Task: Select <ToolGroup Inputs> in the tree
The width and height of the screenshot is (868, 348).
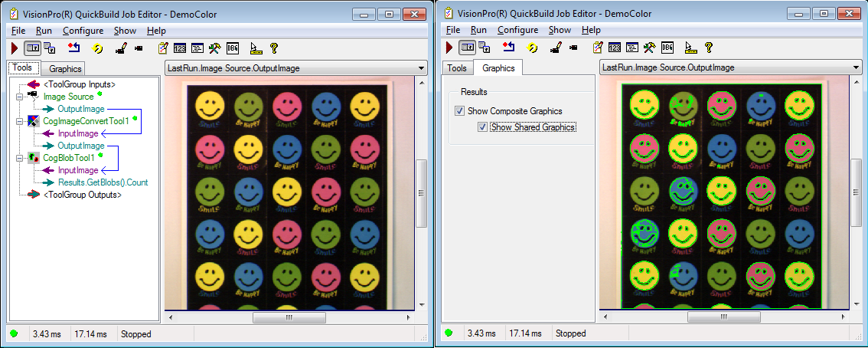Action: (80, 85)
